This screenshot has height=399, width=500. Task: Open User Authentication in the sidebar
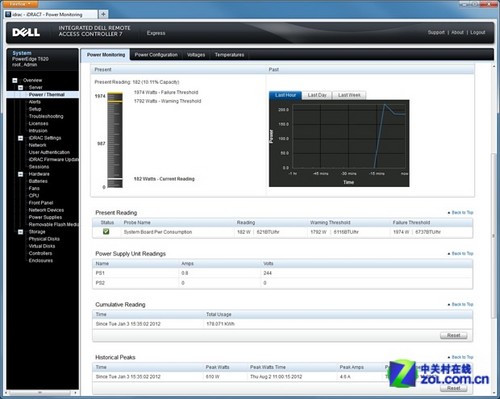pyautogui.click(x=49, y=152)
